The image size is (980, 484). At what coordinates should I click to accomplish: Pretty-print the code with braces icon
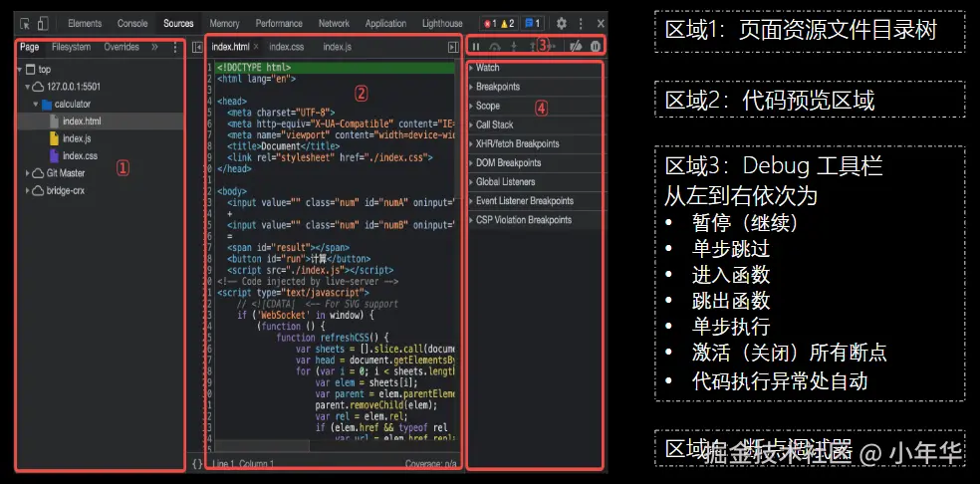coord(197,464)
